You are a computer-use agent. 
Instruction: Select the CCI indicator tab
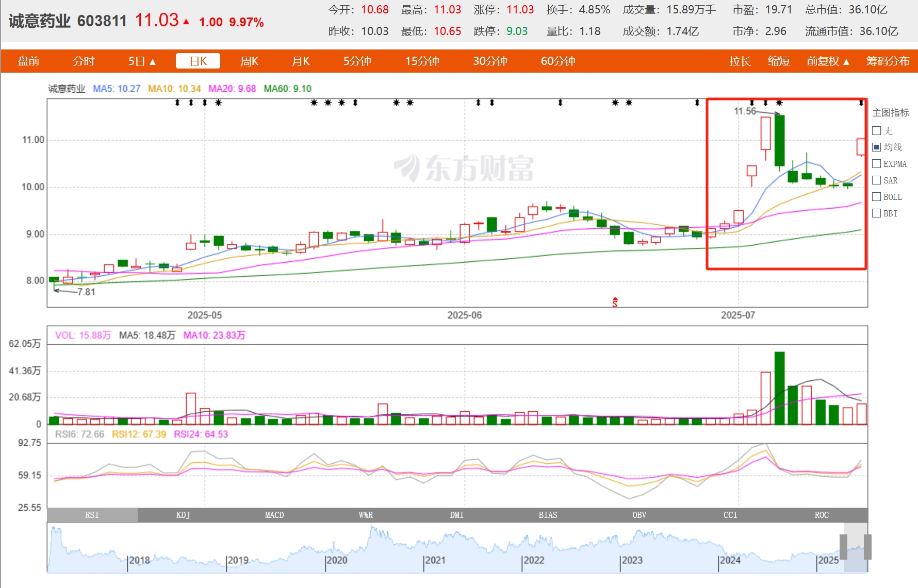(x=731, y=515)
